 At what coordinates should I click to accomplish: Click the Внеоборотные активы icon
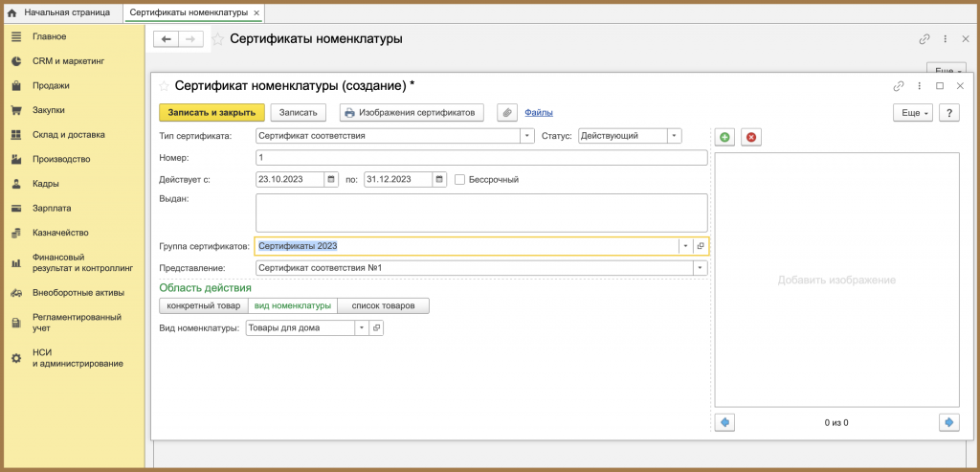coord(17,293)
